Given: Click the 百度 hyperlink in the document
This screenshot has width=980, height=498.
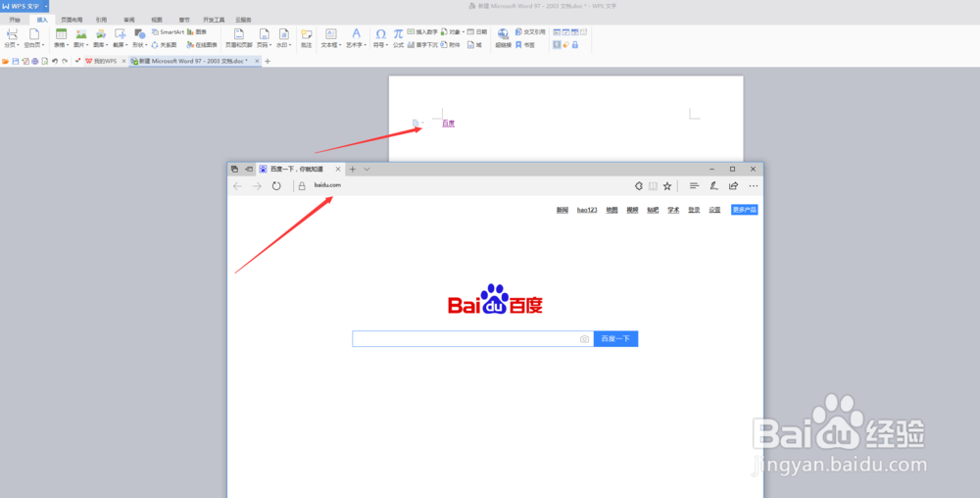Looking at the screenshot, I should [448, 124].
